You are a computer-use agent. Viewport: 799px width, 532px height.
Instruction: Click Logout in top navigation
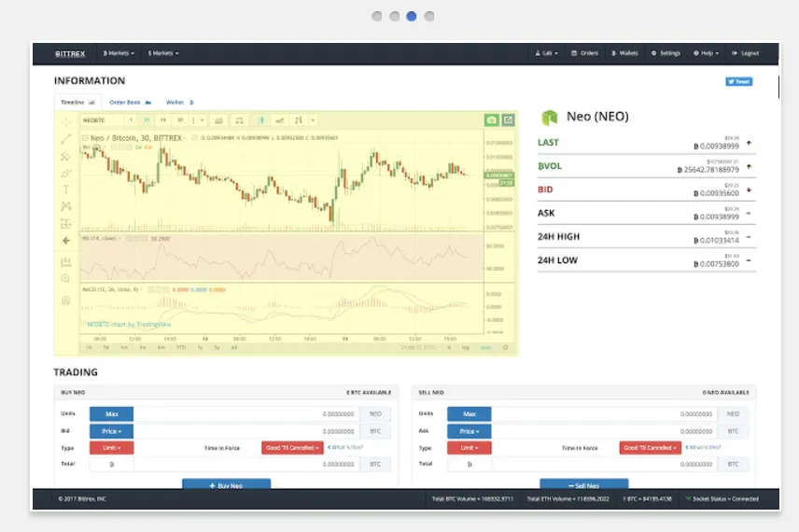tap(746, 53)
